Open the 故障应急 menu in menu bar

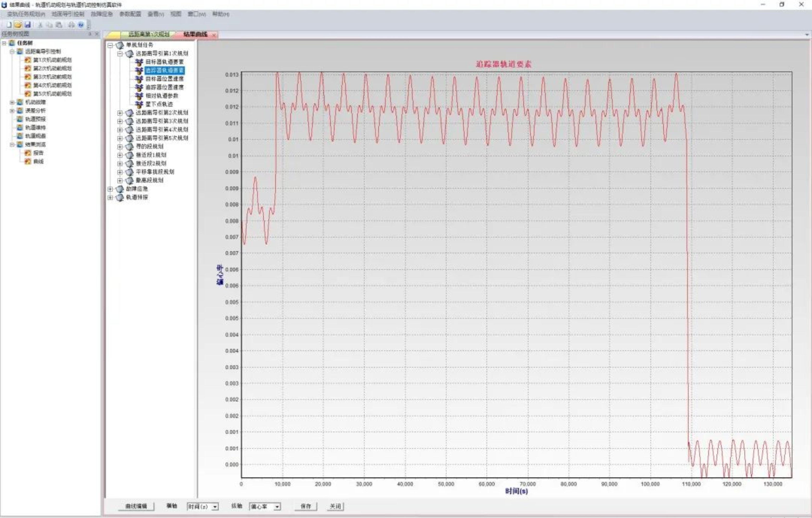pos(102,14)
